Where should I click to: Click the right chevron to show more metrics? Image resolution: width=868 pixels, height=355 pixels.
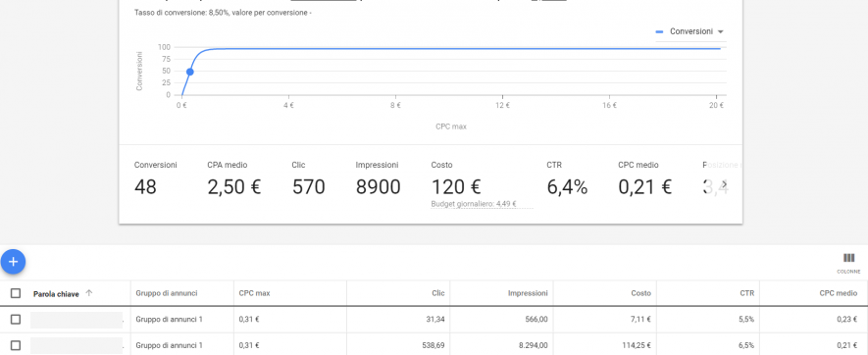pos(724,184)
